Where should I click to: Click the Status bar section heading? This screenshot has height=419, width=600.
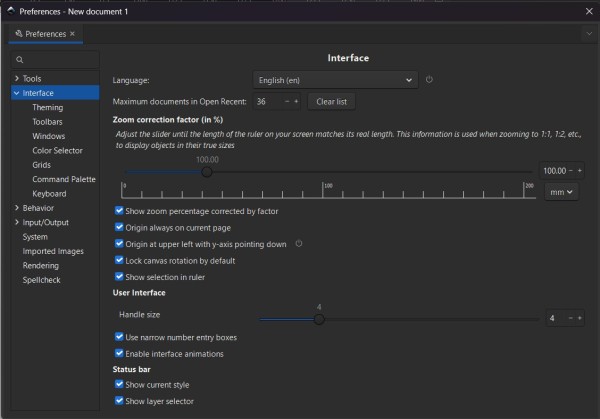pos(131,369)
